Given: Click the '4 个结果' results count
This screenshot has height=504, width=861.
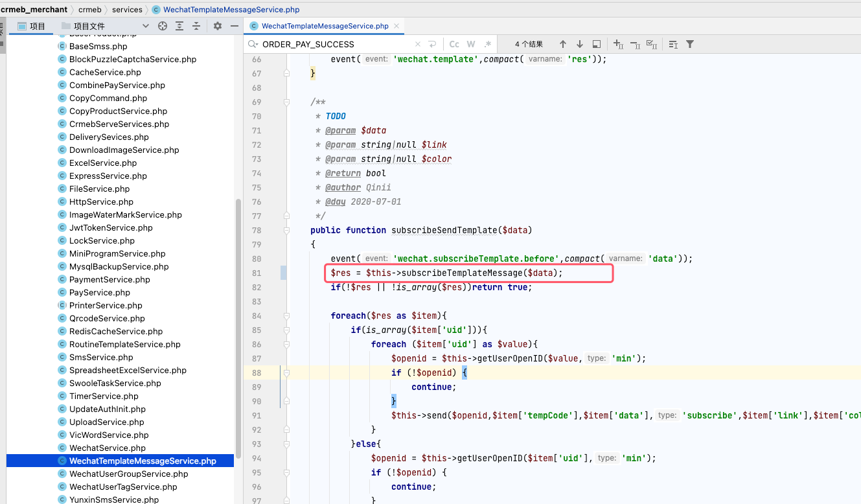Looking at the screenshot, I should (x=529, y=44).
